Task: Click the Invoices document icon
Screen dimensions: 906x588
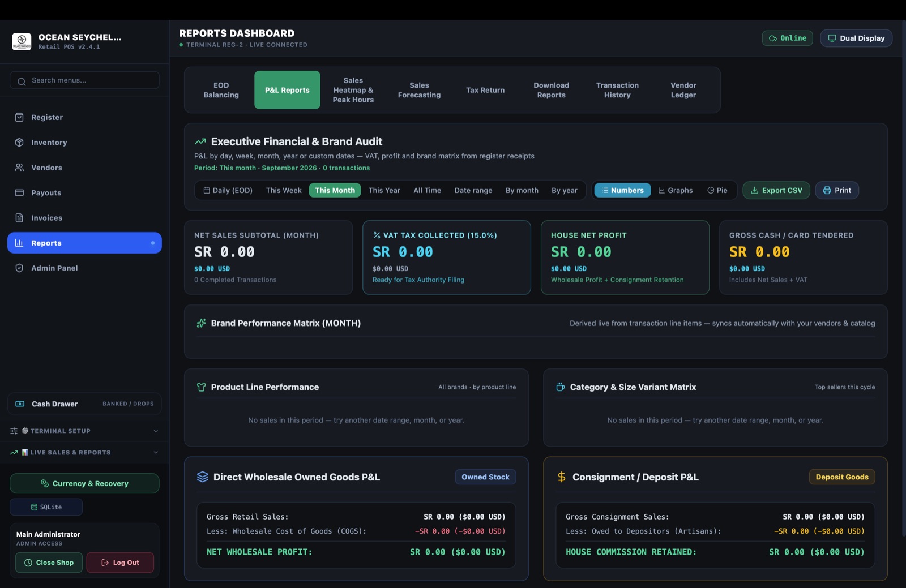Action: (x=19, y=218)
